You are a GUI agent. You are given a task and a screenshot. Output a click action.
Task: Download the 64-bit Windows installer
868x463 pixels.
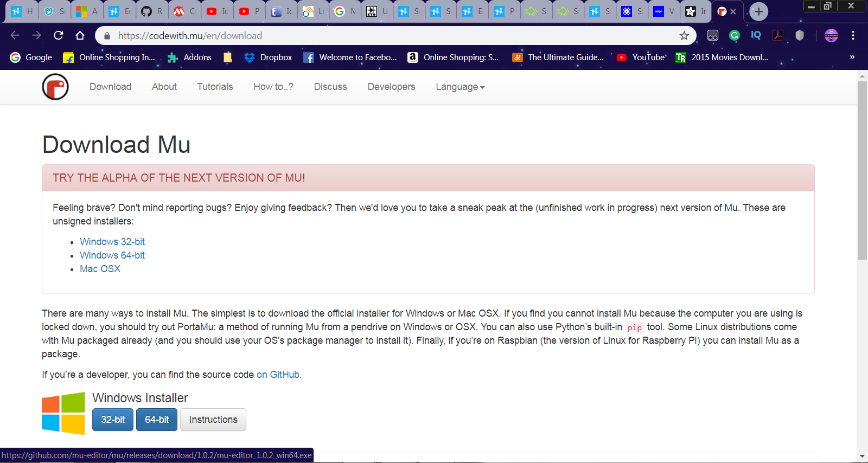click(x=157, y=420)
